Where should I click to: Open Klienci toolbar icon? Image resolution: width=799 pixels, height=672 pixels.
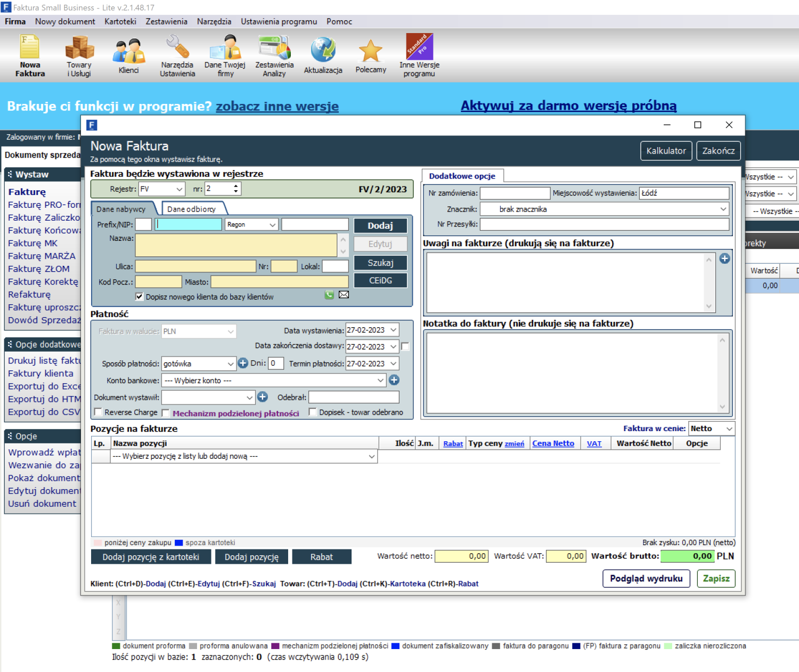tap(128, 55)
